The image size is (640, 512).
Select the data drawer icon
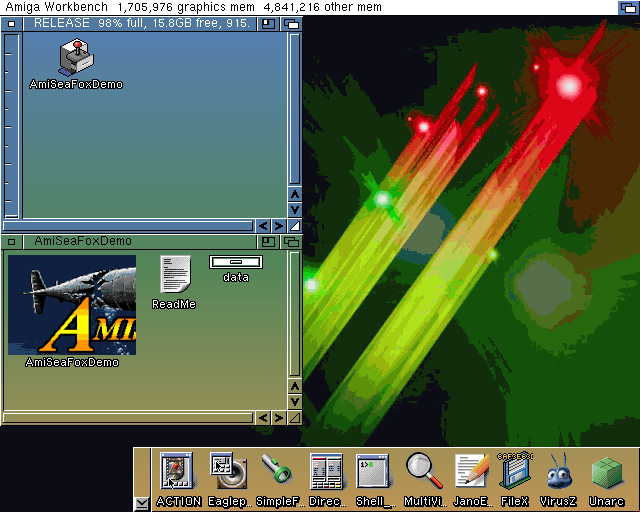tap(236, 262)
